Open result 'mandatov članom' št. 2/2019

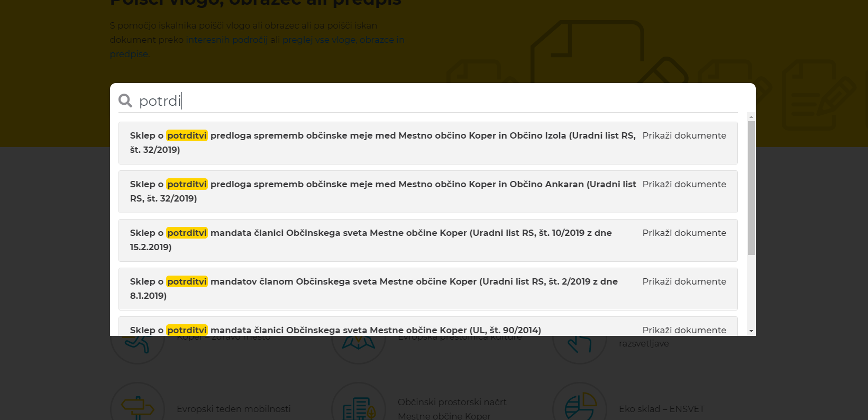click(x=373, y=289)
